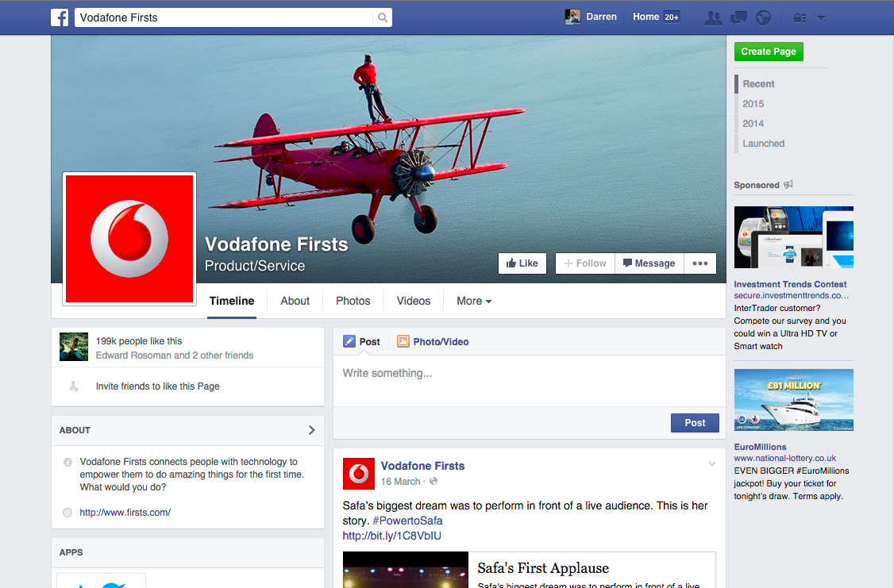Go to Home in the top bar
894x588 pixels.
[x=645, y=17]
